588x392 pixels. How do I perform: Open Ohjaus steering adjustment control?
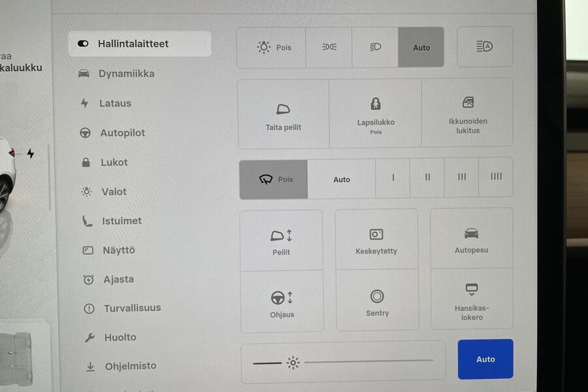[x=282, y=302]
